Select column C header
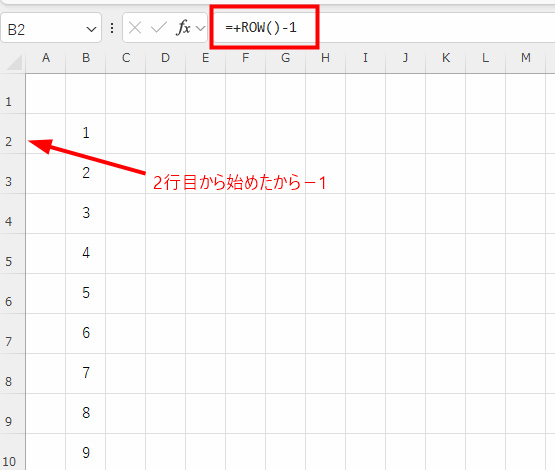The height and width of the screenshot is (470, 555). [x=126, y=58]
